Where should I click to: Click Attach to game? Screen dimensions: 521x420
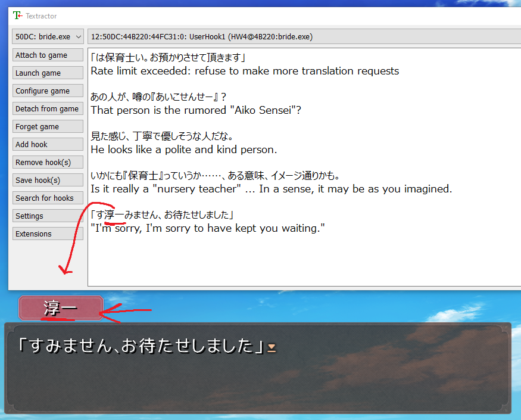tap(48, 55)
